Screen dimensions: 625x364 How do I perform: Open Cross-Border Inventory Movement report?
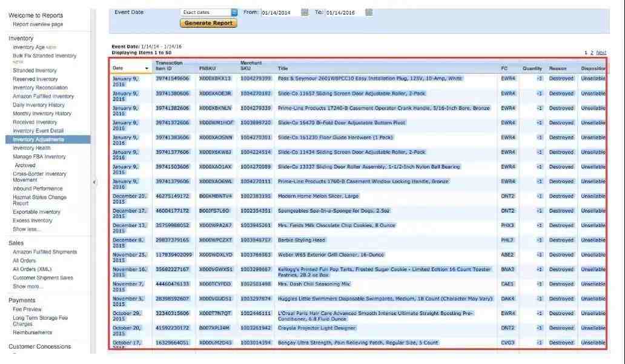point(39,177)
